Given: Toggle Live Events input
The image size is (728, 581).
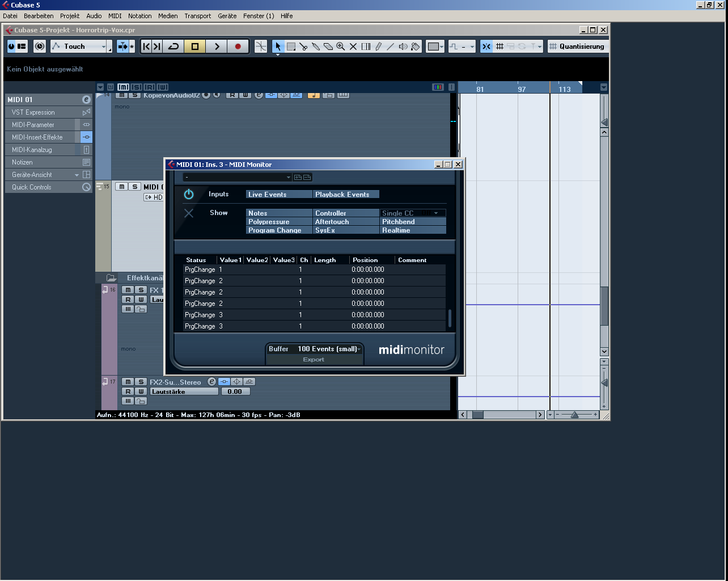Looking at the screenshot, I should 280,195.
